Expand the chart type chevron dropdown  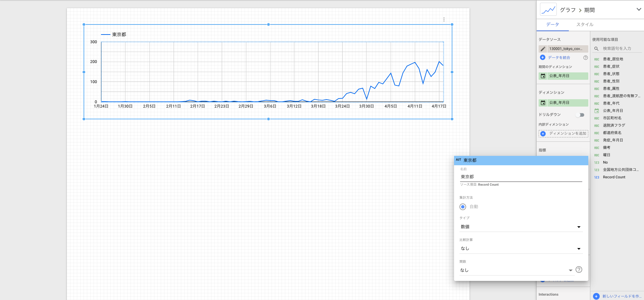pos(639,9)
